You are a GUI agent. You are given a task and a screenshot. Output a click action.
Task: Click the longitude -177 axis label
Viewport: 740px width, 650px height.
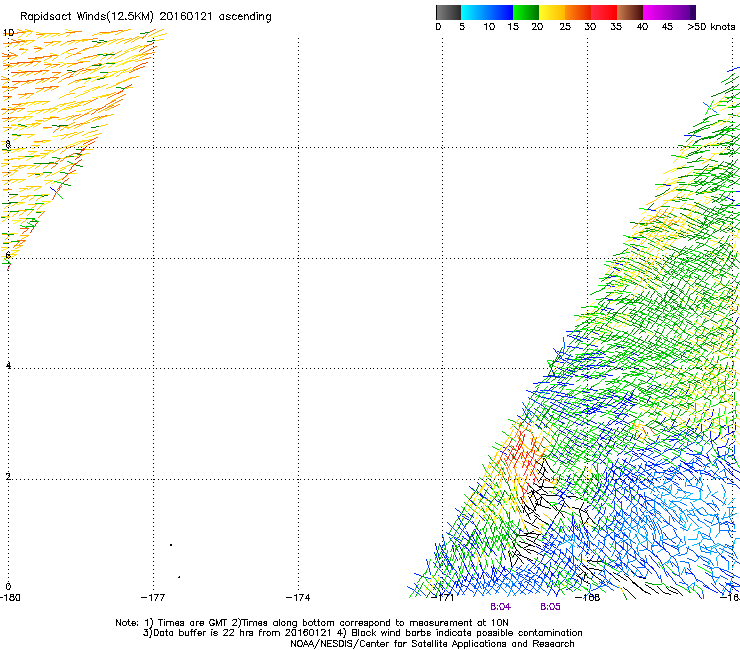pos(153,598)
